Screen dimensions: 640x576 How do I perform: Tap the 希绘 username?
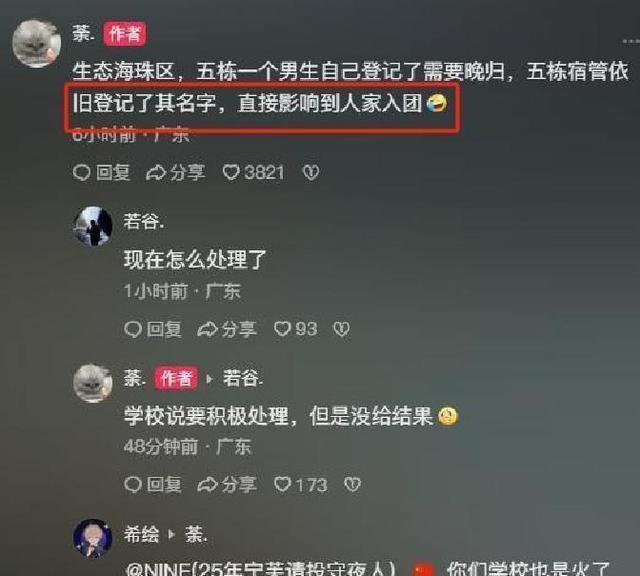coord(141,534)
